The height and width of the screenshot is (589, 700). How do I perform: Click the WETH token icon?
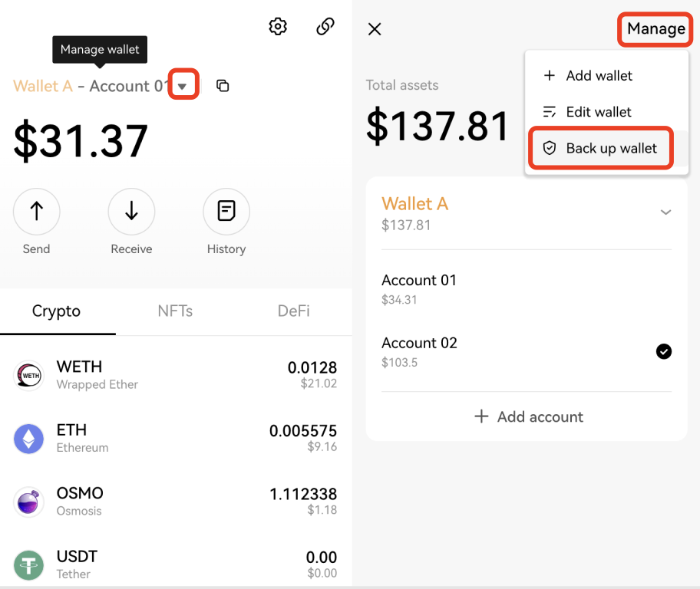pos(30,375)
